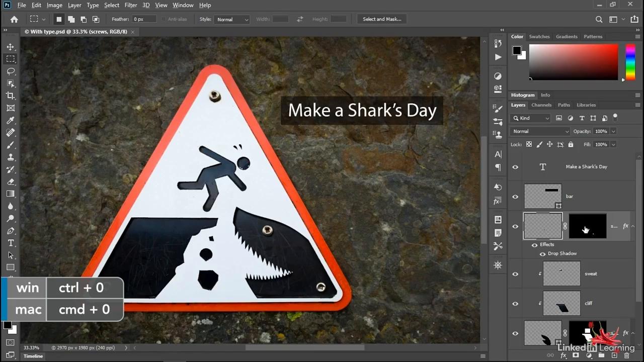The image size is (644, 362).
Task: Select the Horizontal Type tool
Action: 11,243
